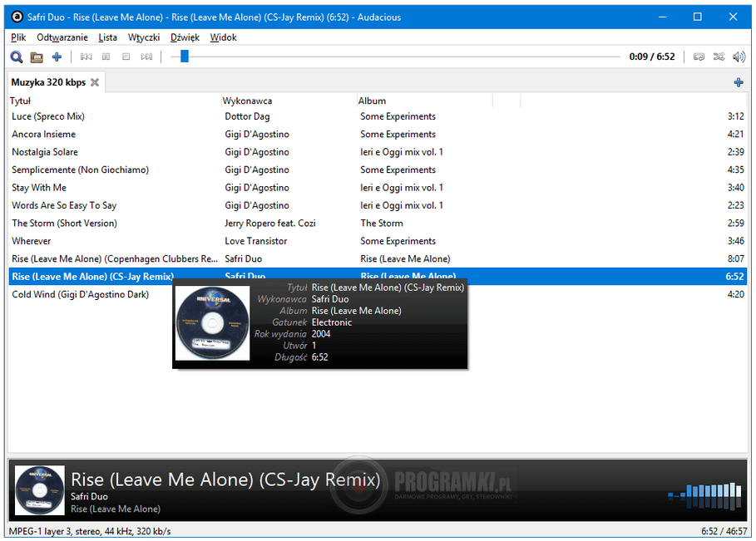Click the now playing title in info bar
This screenshot has height=541, width=756.
(225, 480)
